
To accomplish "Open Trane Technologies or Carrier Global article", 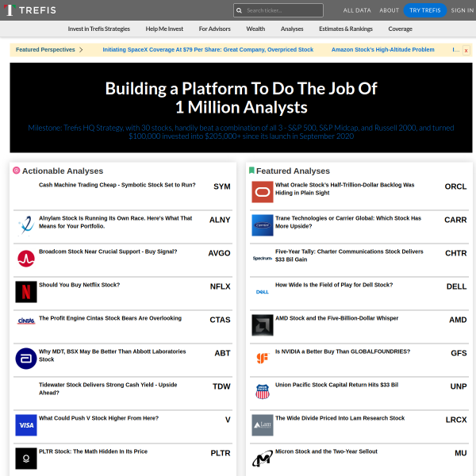I will coord(348,222).
